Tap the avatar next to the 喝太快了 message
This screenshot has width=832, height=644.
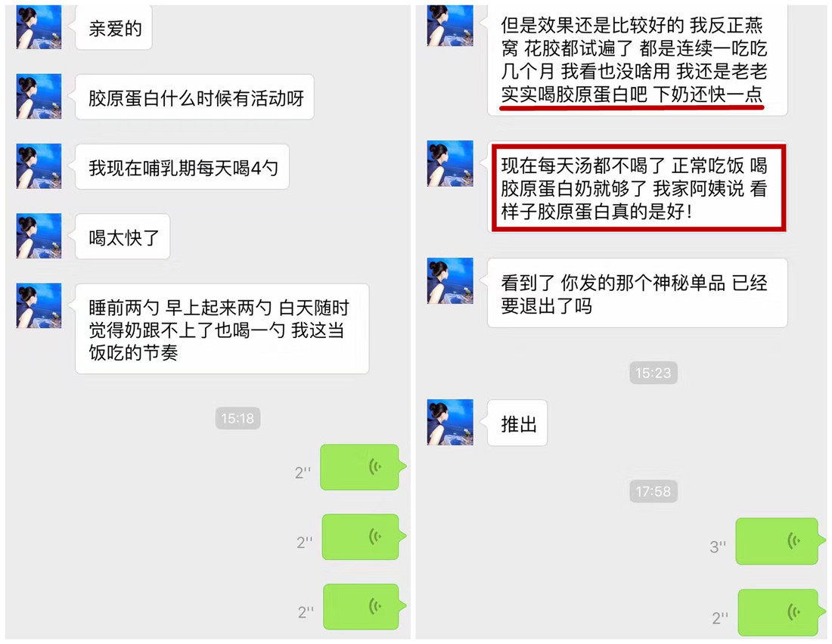point(39,236)
